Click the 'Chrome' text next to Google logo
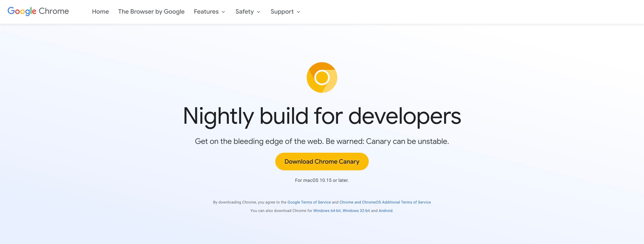644x244 pixels. (54, 11)
